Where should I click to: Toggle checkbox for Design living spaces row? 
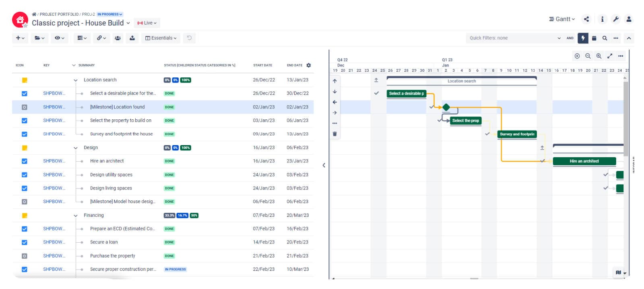tap(25, 188)
